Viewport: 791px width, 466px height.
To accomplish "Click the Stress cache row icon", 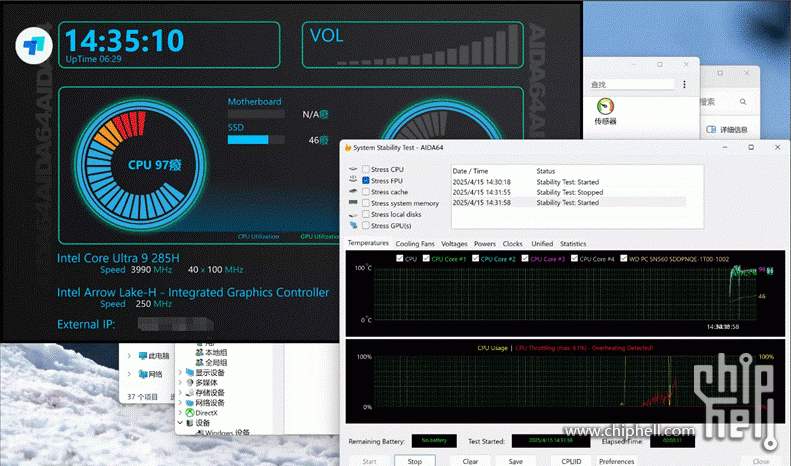I will [353, 192].
